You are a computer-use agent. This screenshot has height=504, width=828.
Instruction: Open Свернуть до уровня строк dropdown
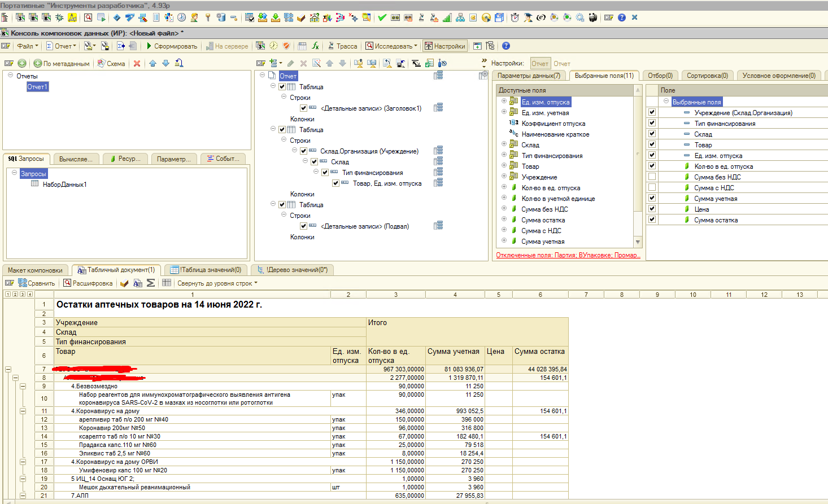pos(217,283)
